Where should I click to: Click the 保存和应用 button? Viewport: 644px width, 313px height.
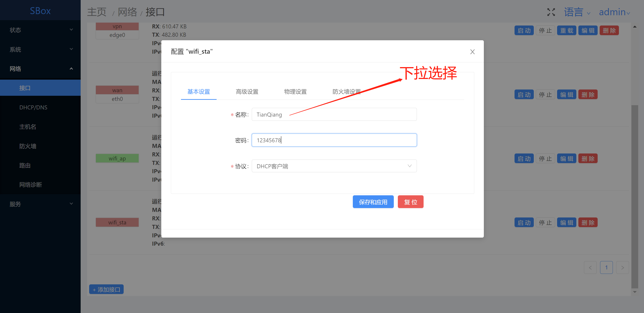373,202
